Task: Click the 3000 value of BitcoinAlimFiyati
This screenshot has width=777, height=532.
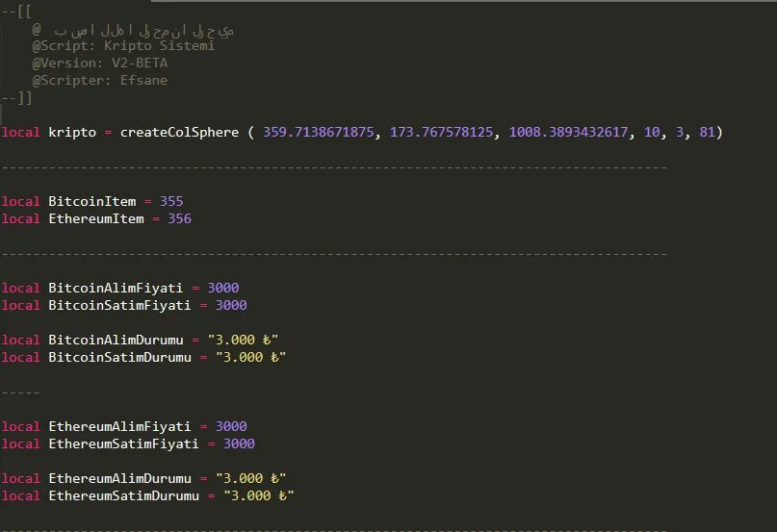Action: (223, 289)
